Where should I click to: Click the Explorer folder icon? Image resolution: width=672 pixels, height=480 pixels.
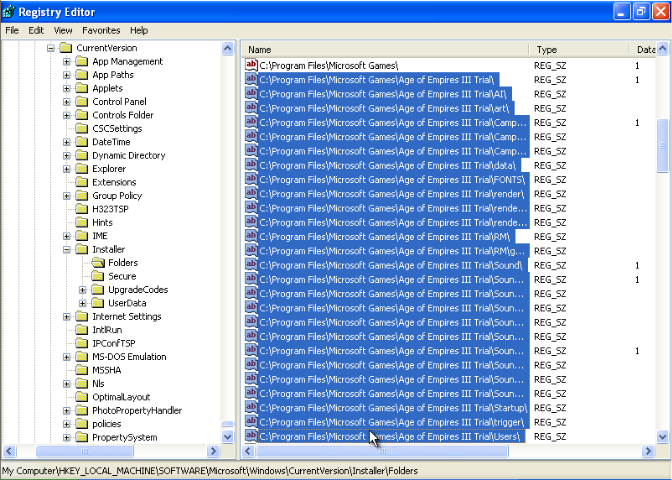(81, 169)
